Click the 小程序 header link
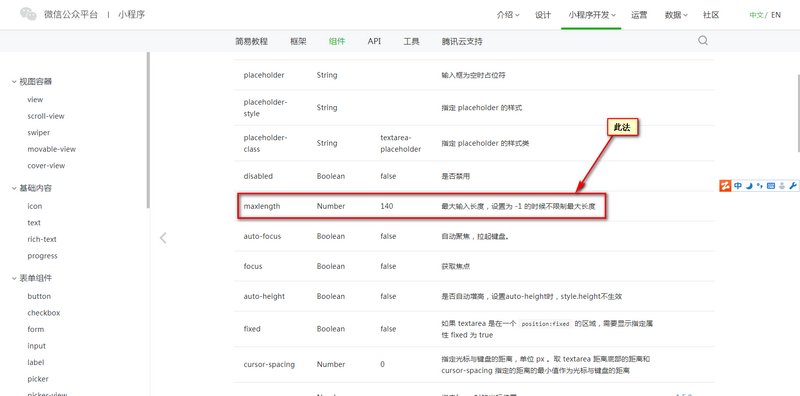The width and height of the screenshot is (800, 396). point(131,14)
